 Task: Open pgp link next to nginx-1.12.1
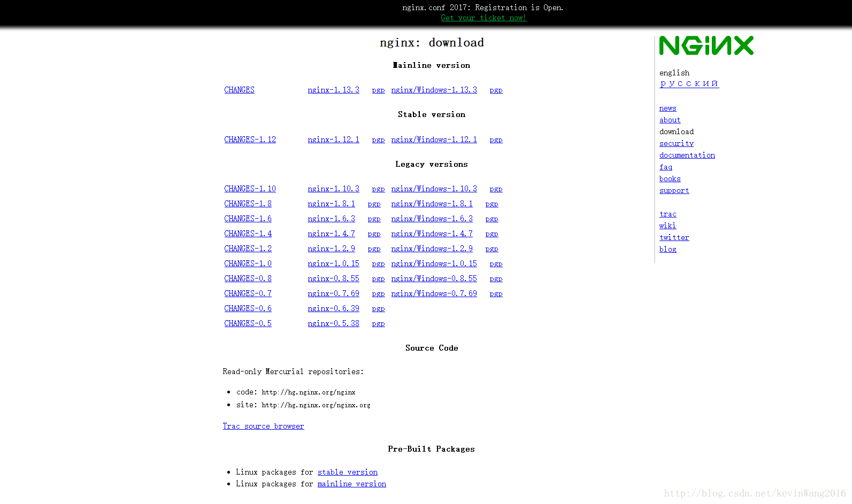click(x=378, y=140)
